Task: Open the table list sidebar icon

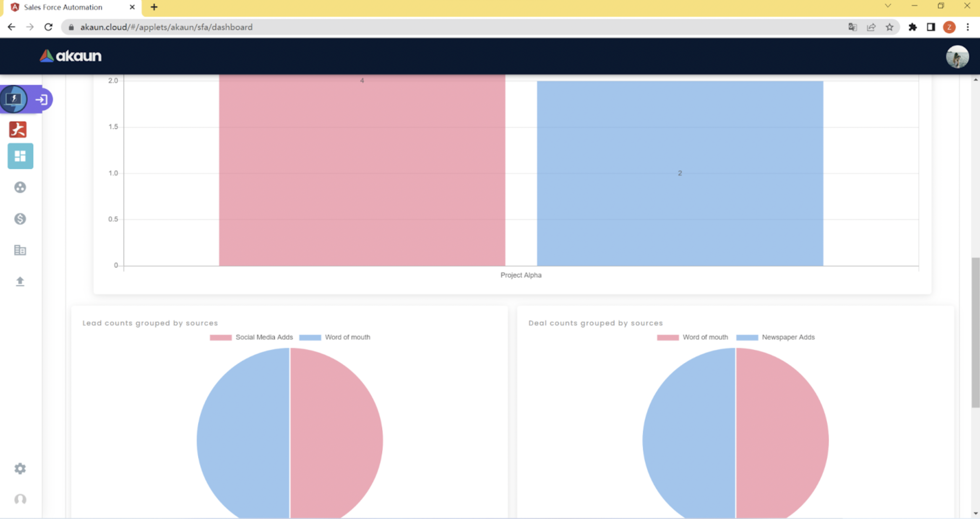Action: pos(20,250)
